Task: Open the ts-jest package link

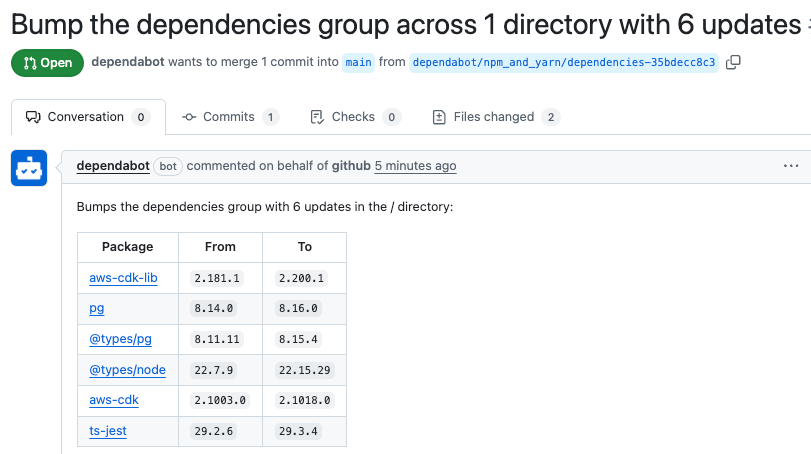Action: coord(108,431)
